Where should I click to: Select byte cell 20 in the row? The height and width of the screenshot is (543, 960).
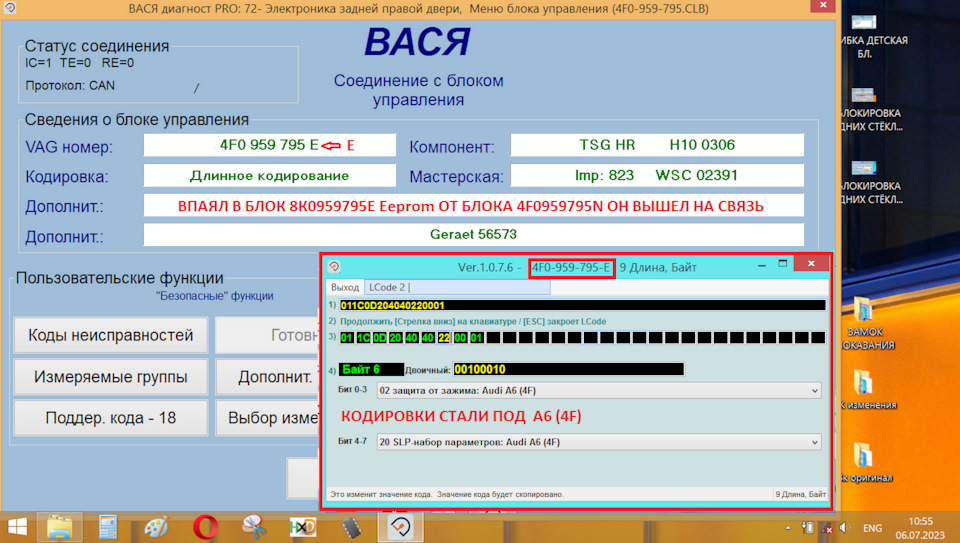(x=396, y=337)
